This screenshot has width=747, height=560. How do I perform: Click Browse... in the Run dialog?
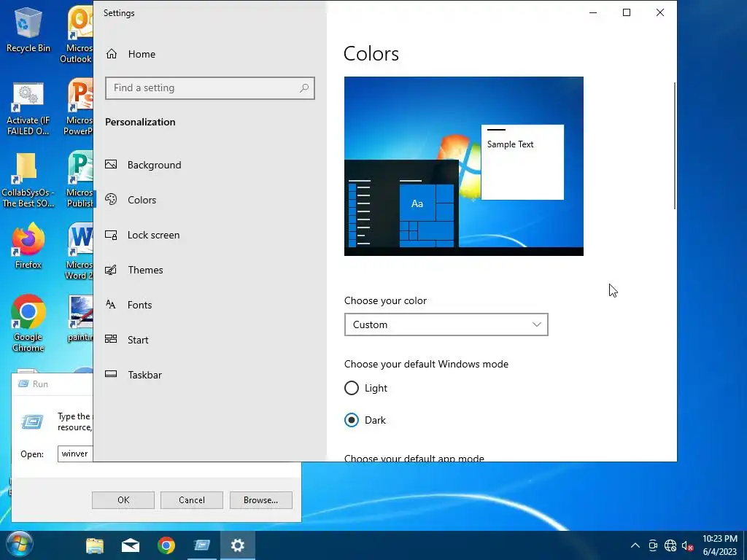coord(260,500)
